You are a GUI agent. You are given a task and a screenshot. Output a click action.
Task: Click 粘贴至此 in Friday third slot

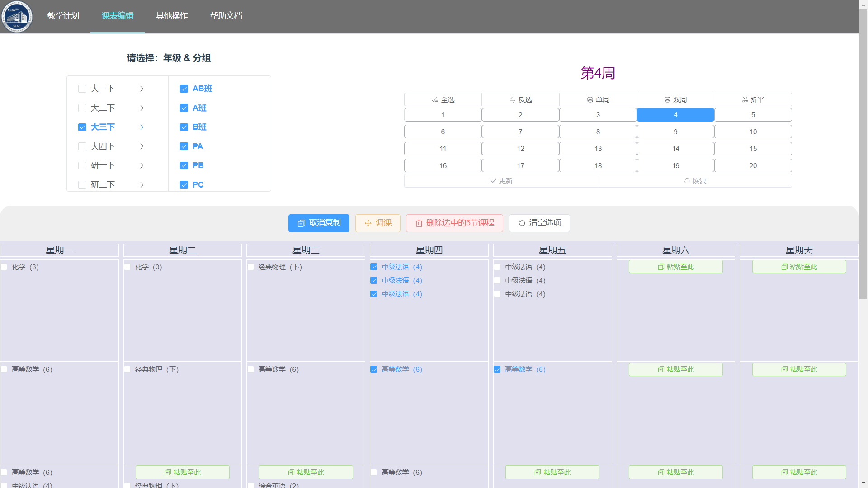552,473
